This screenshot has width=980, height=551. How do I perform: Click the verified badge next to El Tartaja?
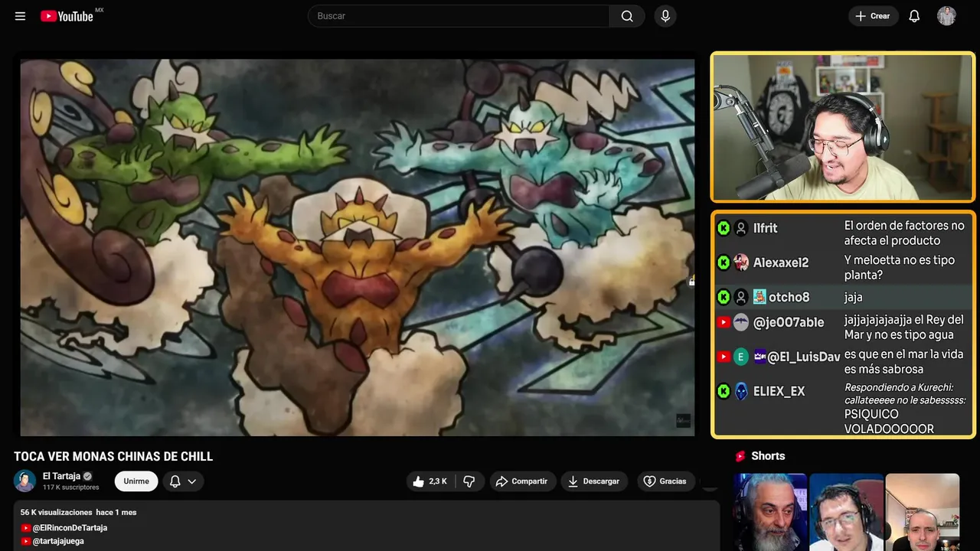click(87, 476)
